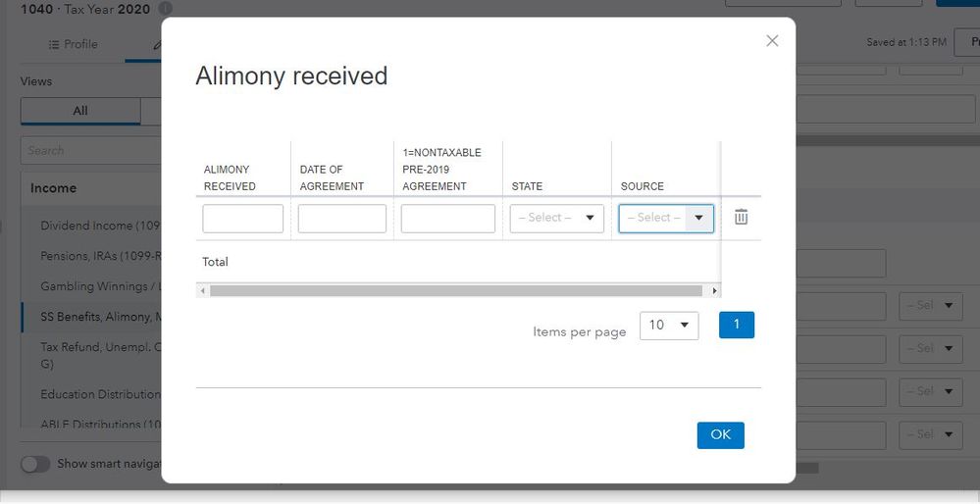Switch to the Profile tab
The image size is (980, 504).
click(73, 44)
